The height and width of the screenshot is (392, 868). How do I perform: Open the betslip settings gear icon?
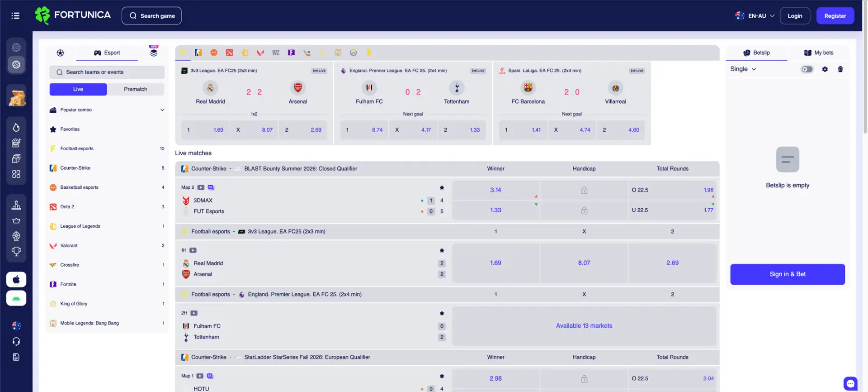pos(825,69)
